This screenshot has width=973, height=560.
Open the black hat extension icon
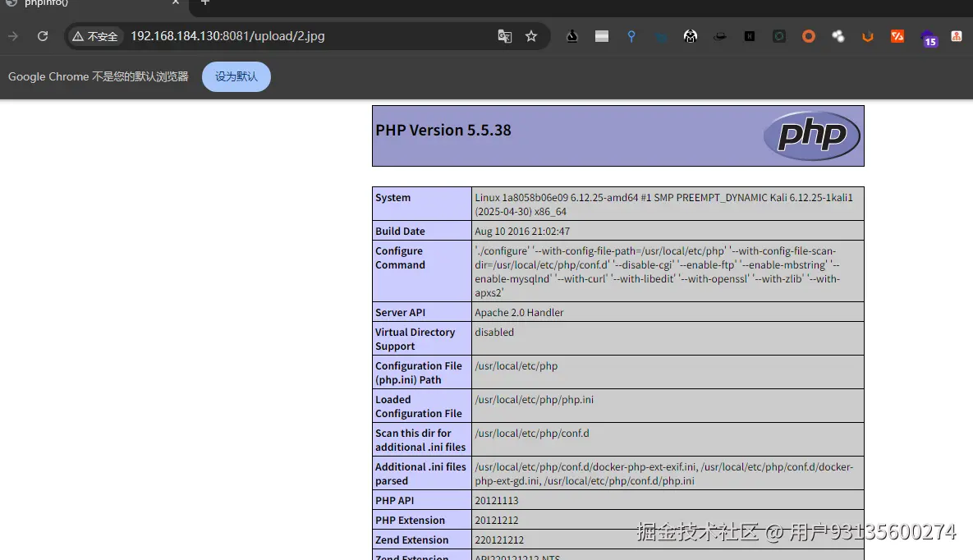tap(720, 36)
